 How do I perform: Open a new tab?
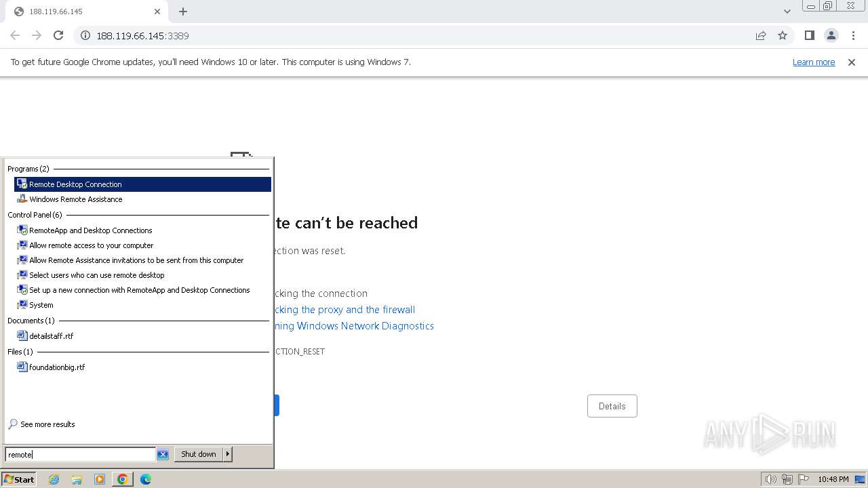coord(183,12)
